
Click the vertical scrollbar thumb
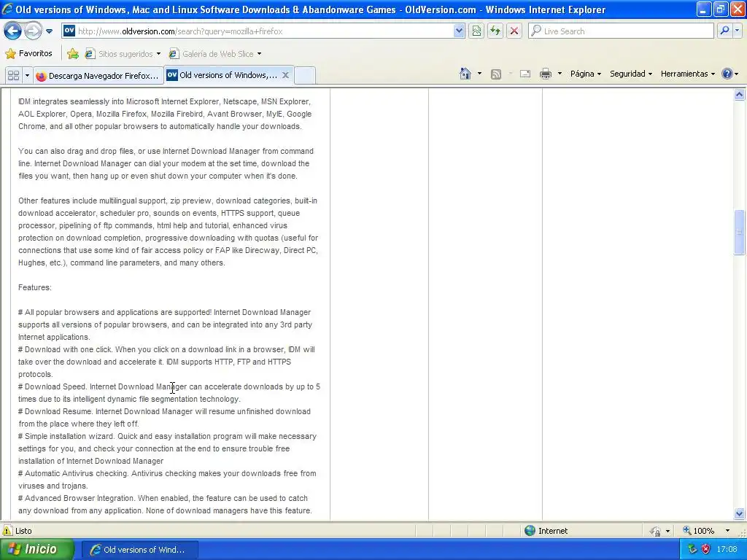740,233
